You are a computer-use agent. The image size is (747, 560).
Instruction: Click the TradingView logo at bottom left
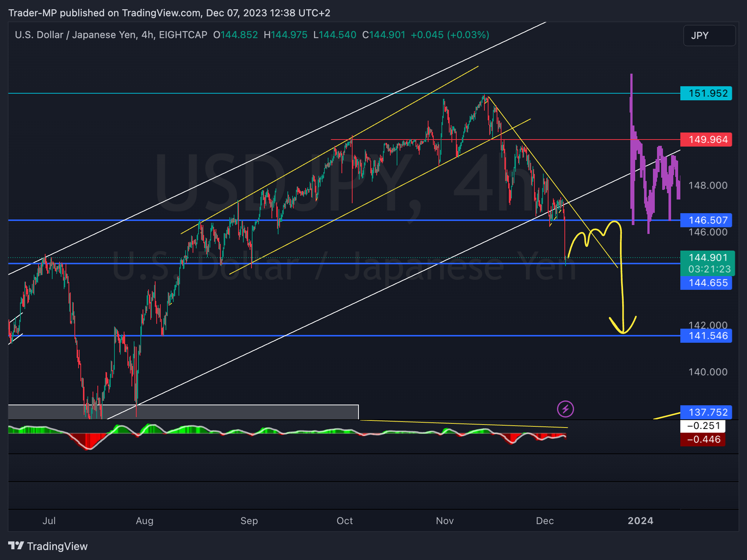48,546
